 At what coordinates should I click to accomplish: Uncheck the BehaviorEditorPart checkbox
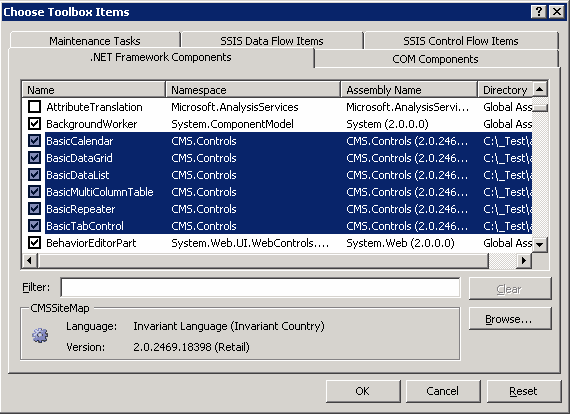35,243
